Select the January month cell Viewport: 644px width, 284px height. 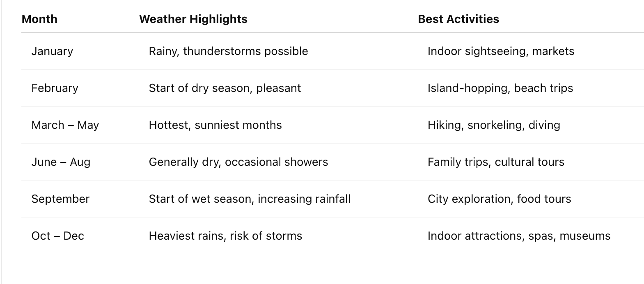coord(52,51)
